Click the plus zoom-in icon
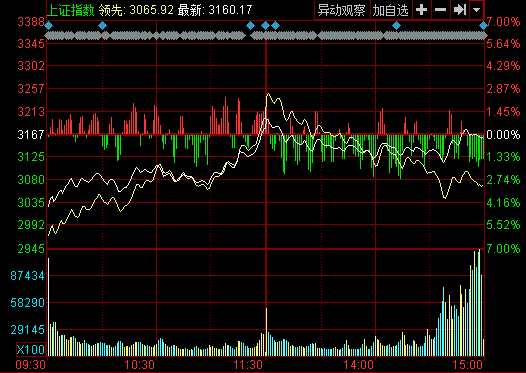The width and height of the screenshot is (526, 373). point(422,10)
